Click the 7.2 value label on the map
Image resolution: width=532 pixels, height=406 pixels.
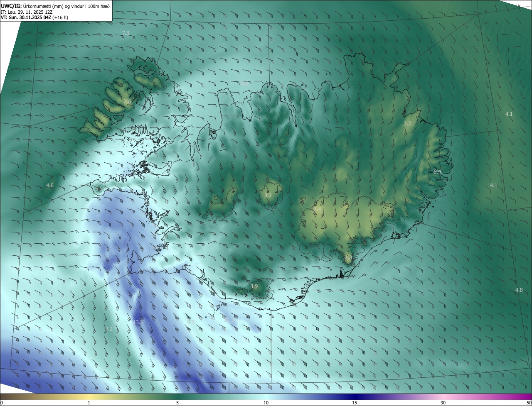[109, 329]
